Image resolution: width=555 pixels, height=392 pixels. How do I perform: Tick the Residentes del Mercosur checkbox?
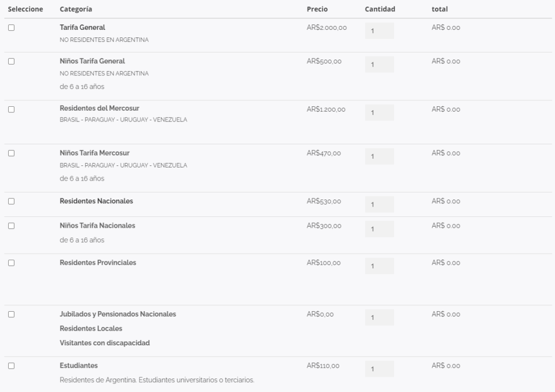click(11, 110)
